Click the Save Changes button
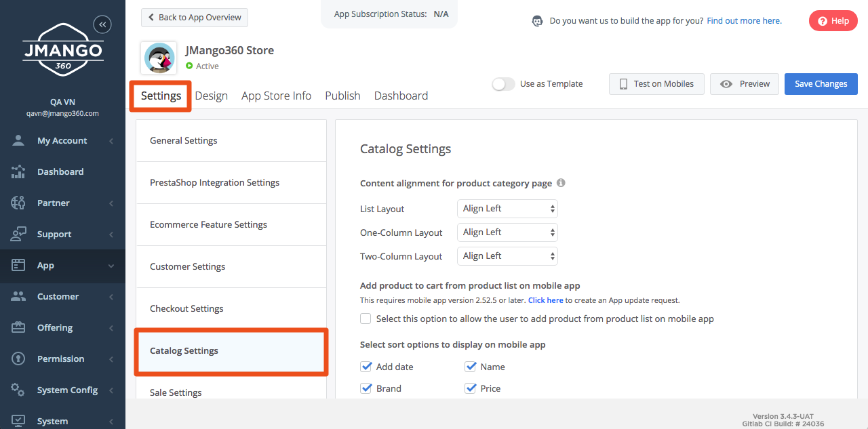 (821, 84)
